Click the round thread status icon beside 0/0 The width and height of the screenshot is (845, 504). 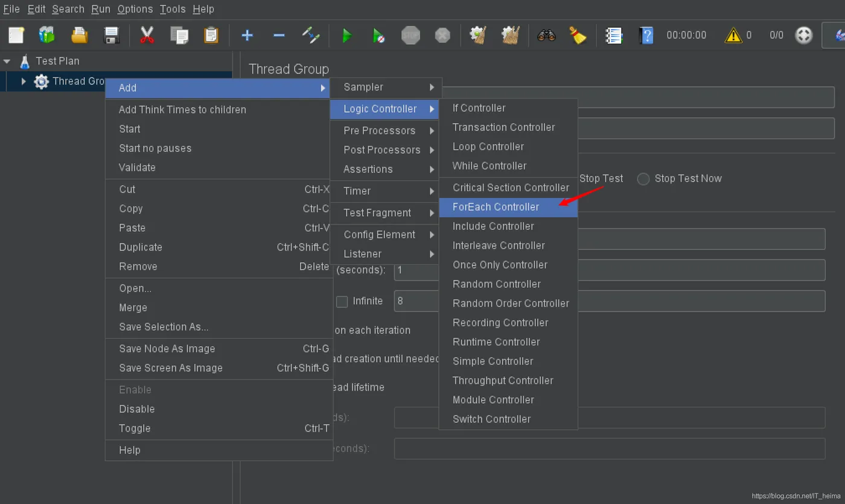[x=804, y=35]
